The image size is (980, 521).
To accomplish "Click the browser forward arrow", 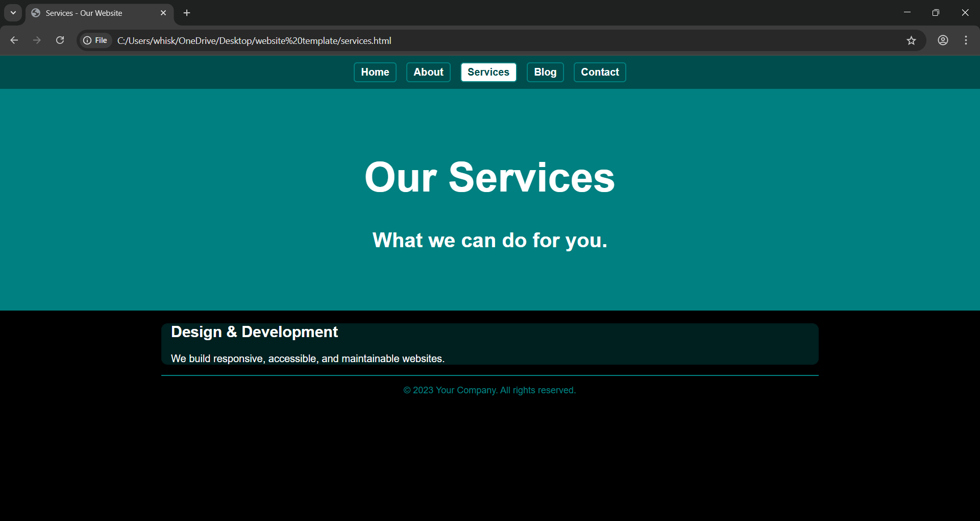I will click(x=37, y=40).
